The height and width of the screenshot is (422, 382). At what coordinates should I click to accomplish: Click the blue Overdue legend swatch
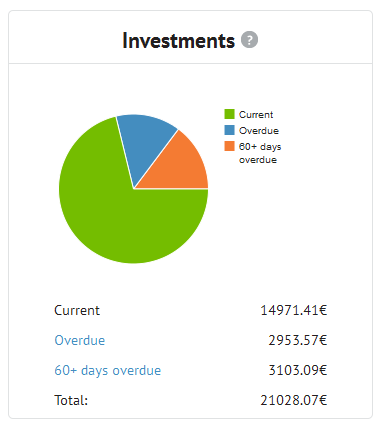click(229, 130)
